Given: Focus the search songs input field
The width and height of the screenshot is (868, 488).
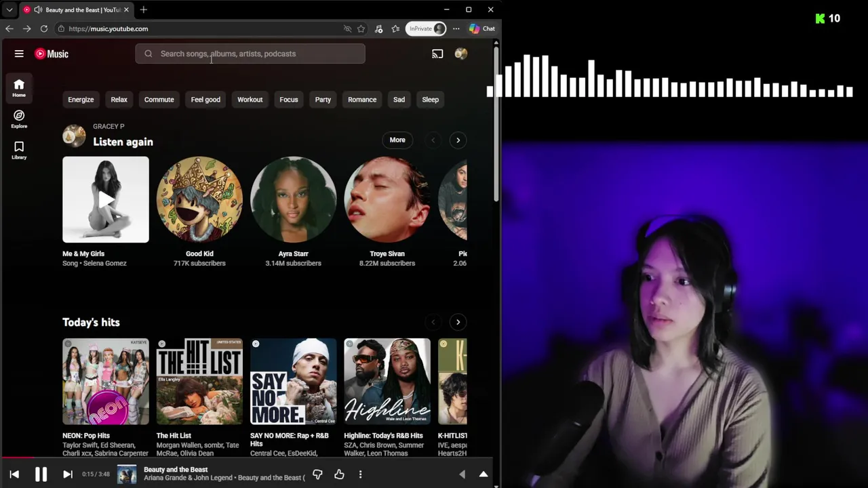Looking at the screenshot, I should pos(250,54).
